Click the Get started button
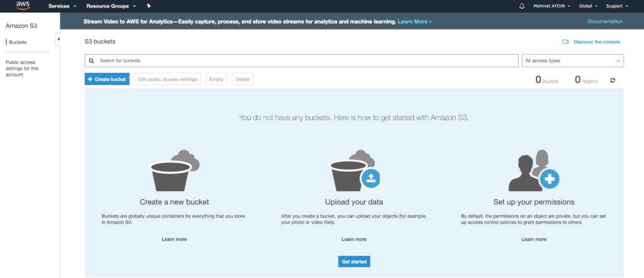Screen dimensions: 644x278 coord(354,262)
